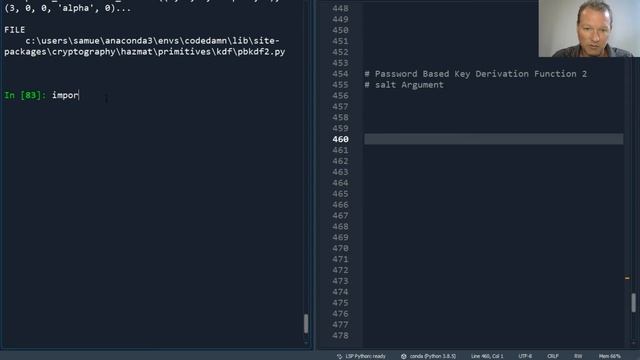Click line number 455 in the gutter
Screen dimensions: 640x360
click(x=340, y=85)
